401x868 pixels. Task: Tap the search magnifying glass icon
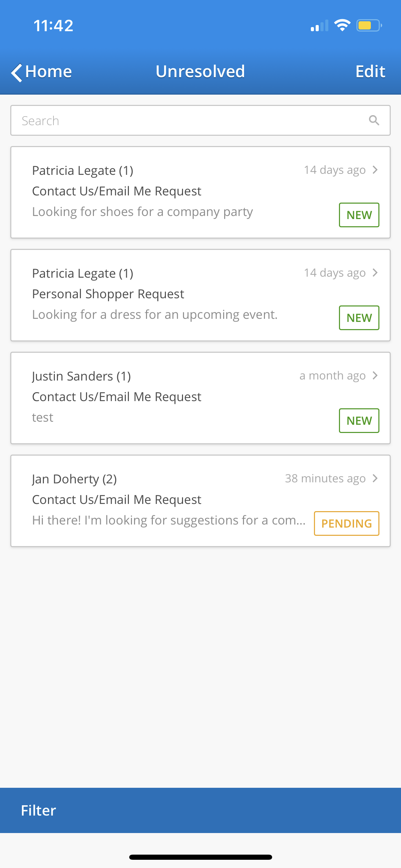coord(374,120)
